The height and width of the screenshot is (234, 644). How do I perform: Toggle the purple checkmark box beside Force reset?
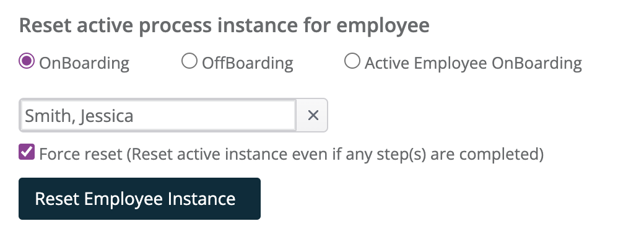pos(27,152)
